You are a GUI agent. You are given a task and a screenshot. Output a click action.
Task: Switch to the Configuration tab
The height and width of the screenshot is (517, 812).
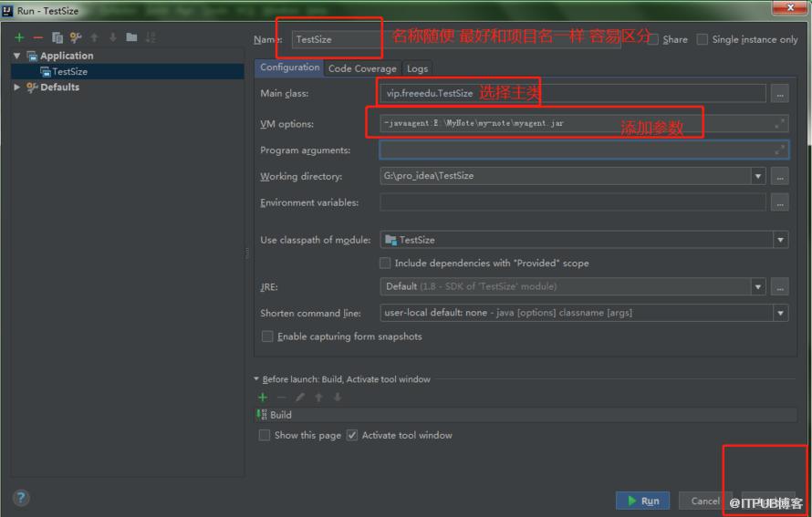click(289, 67)
